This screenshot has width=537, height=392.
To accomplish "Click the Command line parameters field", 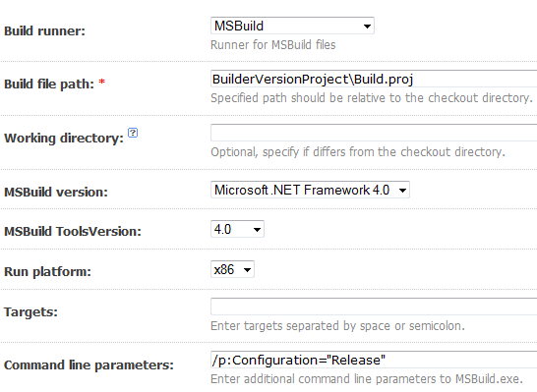I will (374, 360).
